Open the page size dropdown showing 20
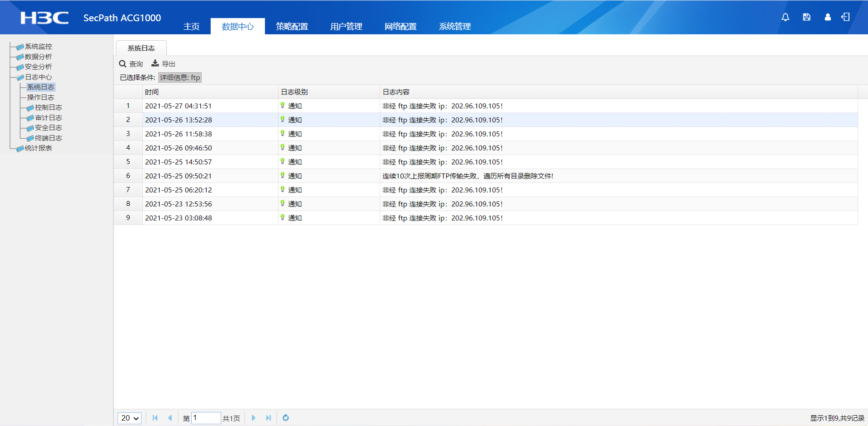868x426 pixels. pyautogui.click(x=130, y=418)
